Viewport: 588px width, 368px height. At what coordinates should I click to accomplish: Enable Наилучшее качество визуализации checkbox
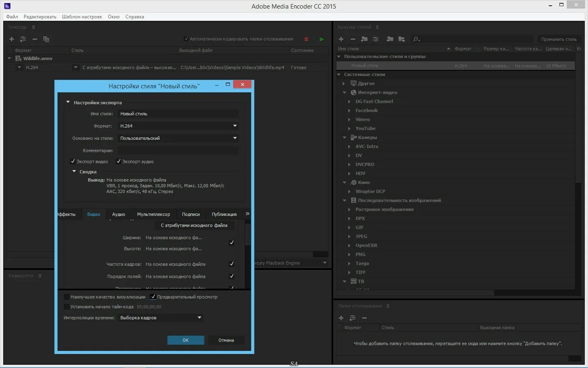(x=67, y=297)
